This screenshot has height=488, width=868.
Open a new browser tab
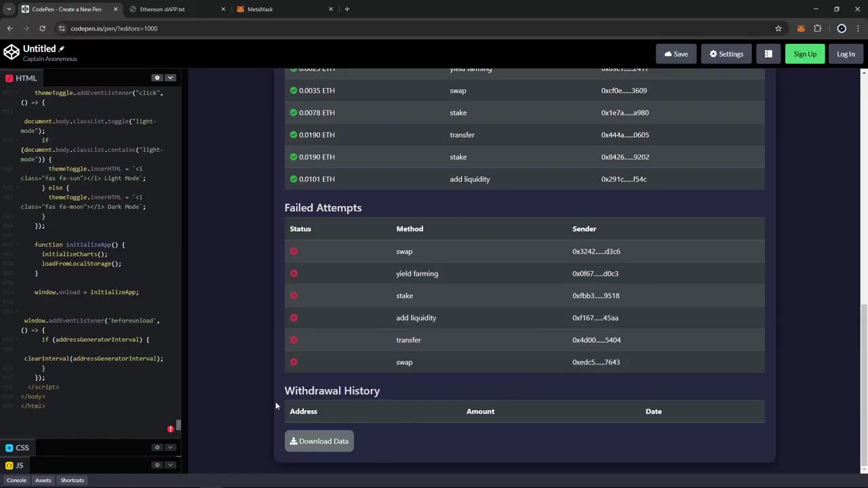(x=347, y=9)
